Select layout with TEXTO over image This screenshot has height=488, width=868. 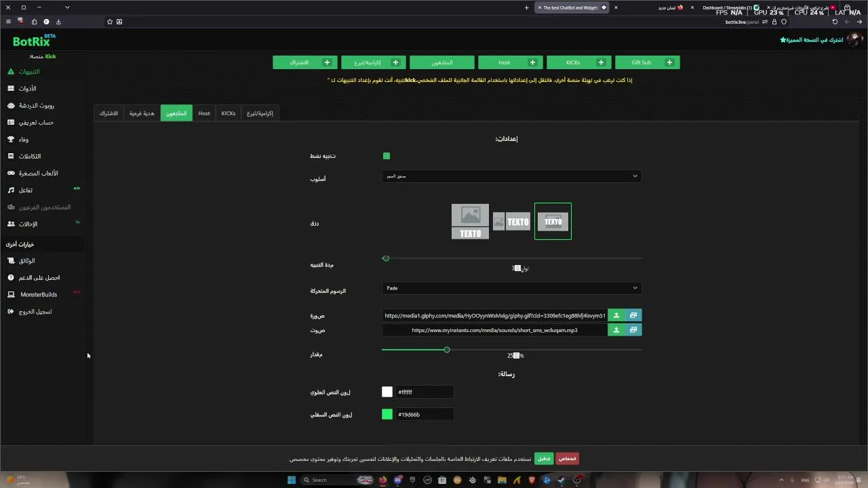553,222
